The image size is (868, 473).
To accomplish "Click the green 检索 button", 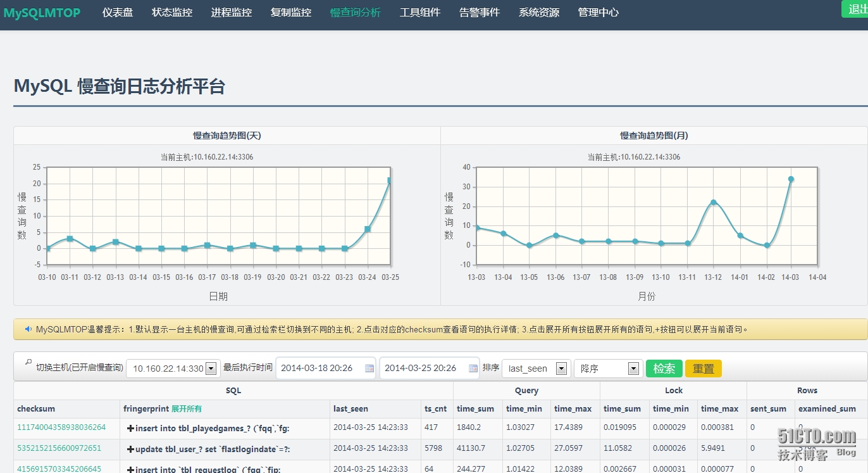I will (664, 369).
